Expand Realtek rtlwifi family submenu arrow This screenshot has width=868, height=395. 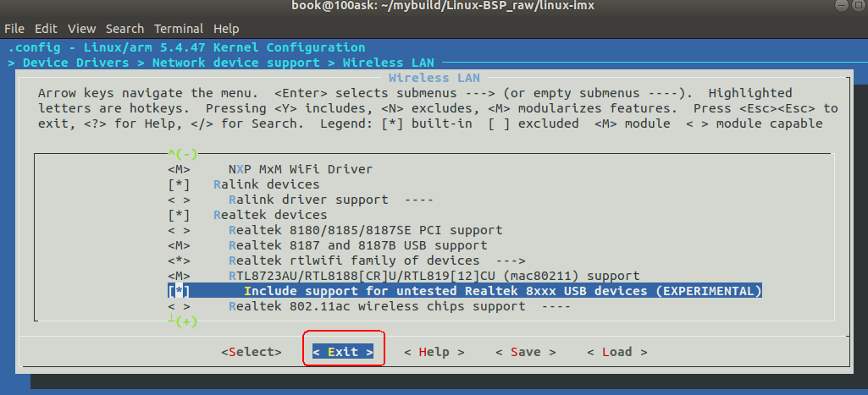(511, 261)
